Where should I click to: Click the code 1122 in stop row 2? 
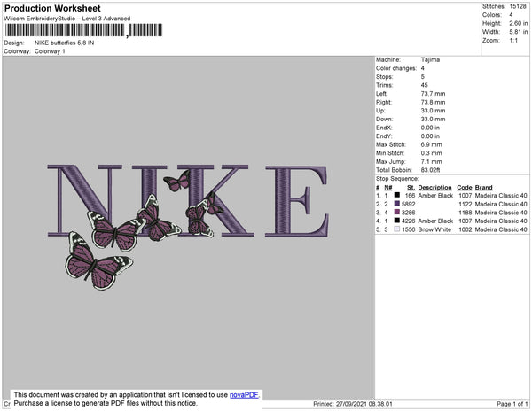click(x=465, y=204)
